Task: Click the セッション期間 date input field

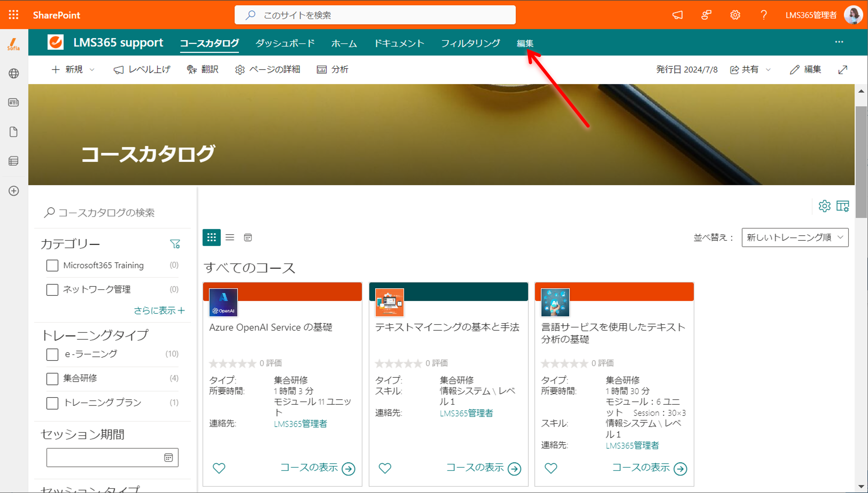Action: 112,458
